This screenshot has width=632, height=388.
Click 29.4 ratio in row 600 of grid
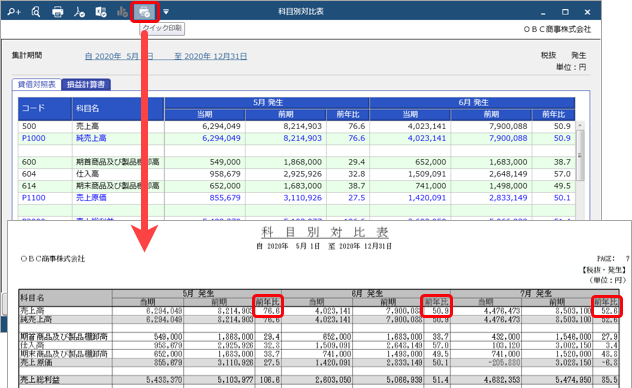(356, 162)
